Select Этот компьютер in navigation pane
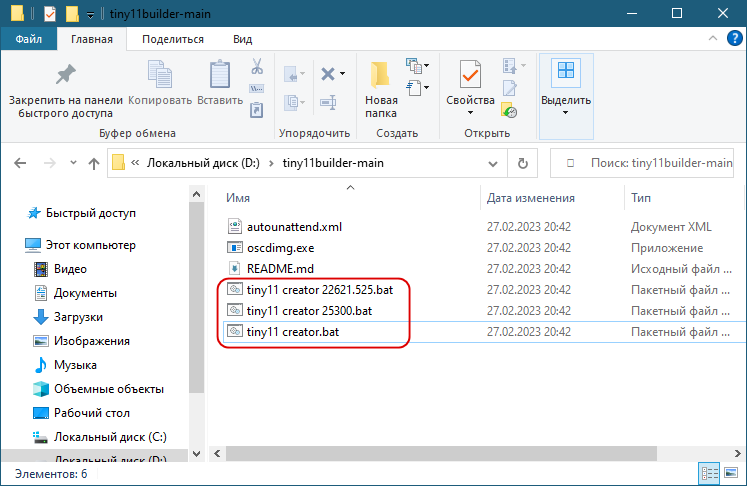This screenshot has width=747, height=486. [91, 245]
